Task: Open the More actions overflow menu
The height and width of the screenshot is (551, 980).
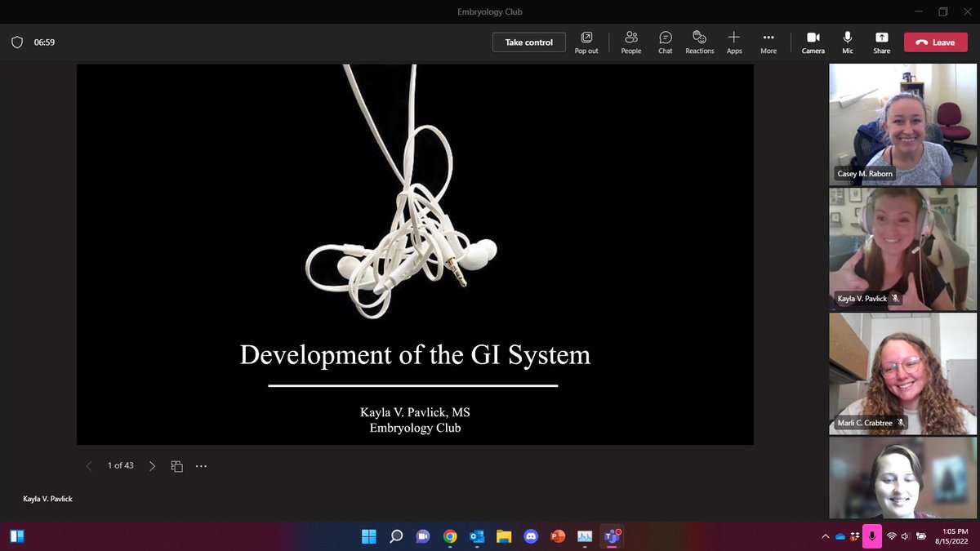Action: tap(768, 42)
